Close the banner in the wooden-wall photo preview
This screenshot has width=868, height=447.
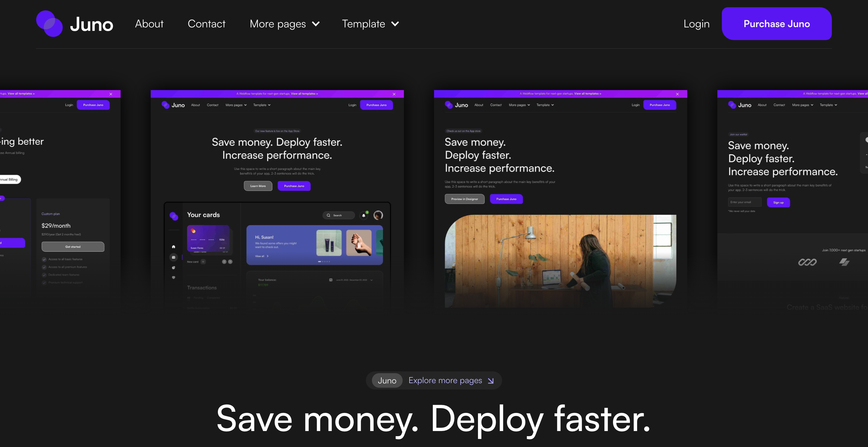pyautogui.click(x=677, y=94)
